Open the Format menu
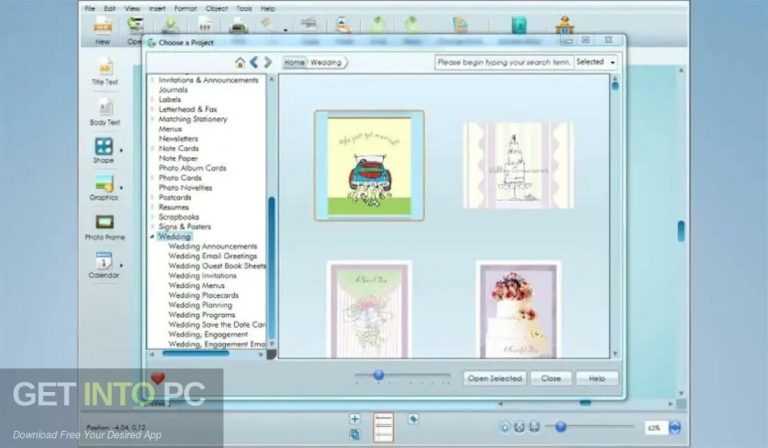Screen dimensions: 768x448 (x=187, y=8)
